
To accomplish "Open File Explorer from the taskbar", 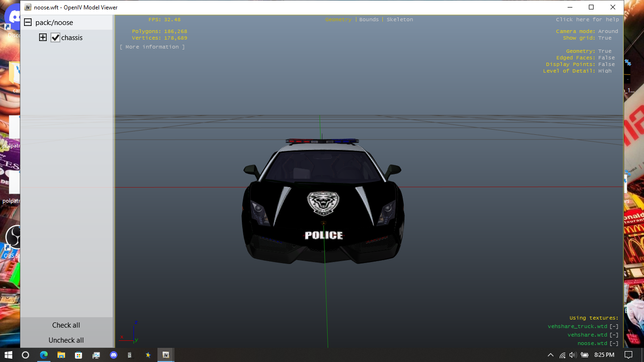I will click(61, 355).
